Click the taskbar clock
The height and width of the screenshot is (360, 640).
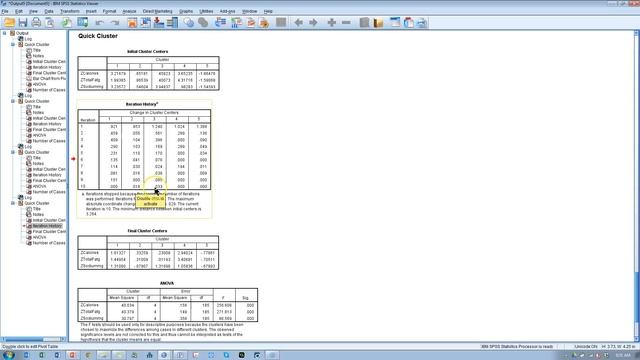pos(624,355)
